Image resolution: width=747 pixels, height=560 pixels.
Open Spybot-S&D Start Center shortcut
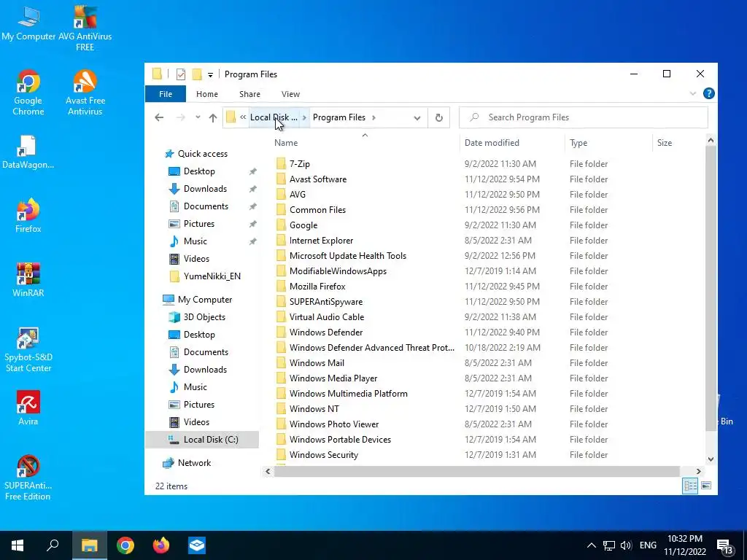pos(28,349)
